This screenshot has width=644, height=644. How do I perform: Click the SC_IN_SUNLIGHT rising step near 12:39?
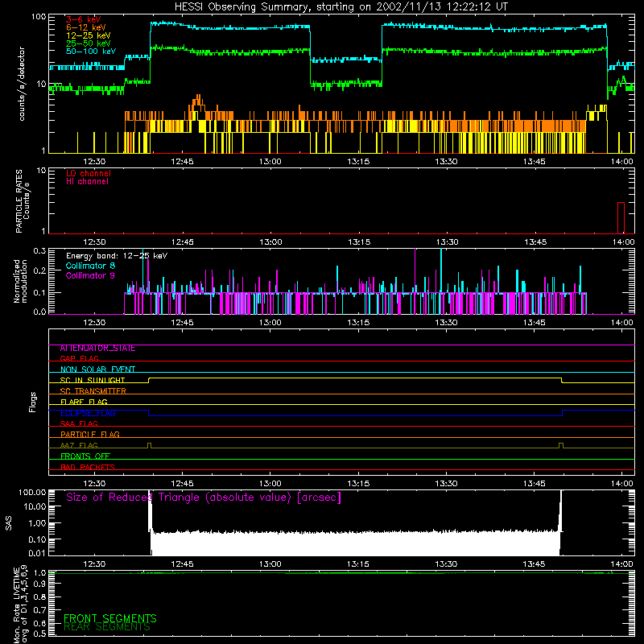click(149, 380)
